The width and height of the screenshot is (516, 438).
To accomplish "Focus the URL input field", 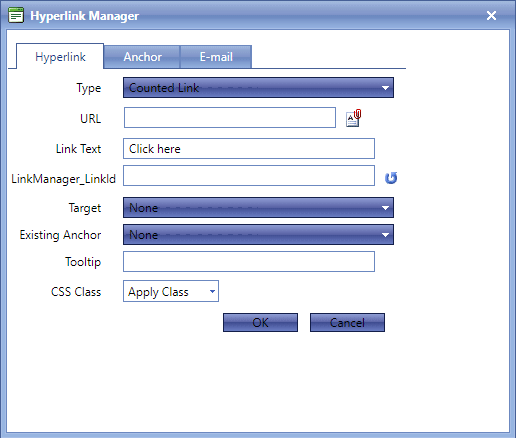I will [x=230, y=118].
